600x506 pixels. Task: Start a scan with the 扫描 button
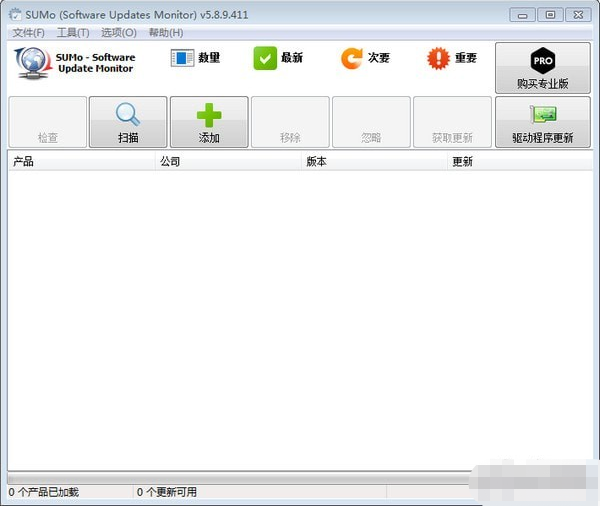(x=128, y=122)
